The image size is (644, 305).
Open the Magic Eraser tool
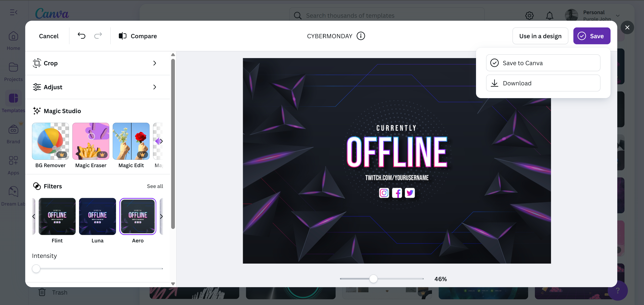90,141
